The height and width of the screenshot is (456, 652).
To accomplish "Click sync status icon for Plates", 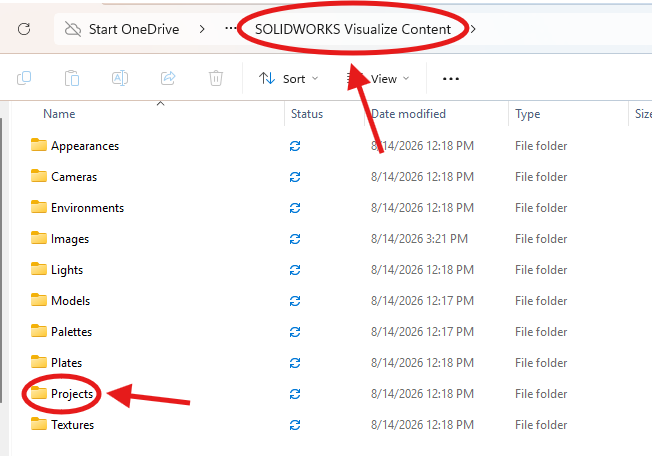I will pyautogui.click(x=295, y=363).
